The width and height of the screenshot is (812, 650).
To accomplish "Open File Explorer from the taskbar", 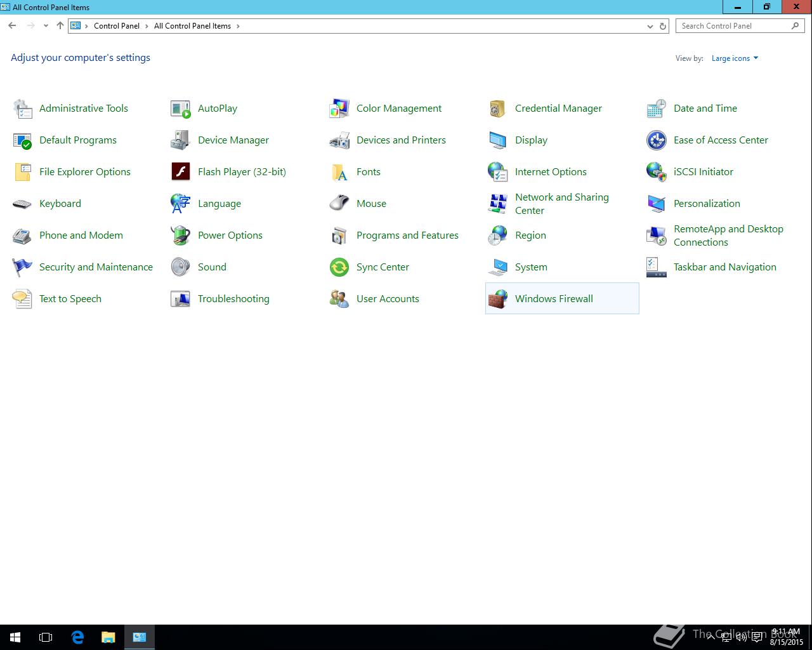I will point(108,637).
